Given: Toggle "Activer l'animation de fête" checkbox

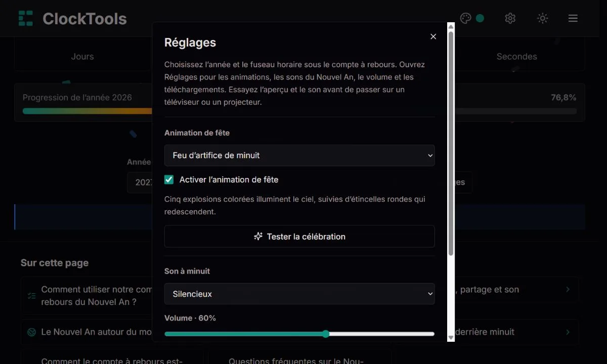Looking at the screenshot, I should pos(169,179).
